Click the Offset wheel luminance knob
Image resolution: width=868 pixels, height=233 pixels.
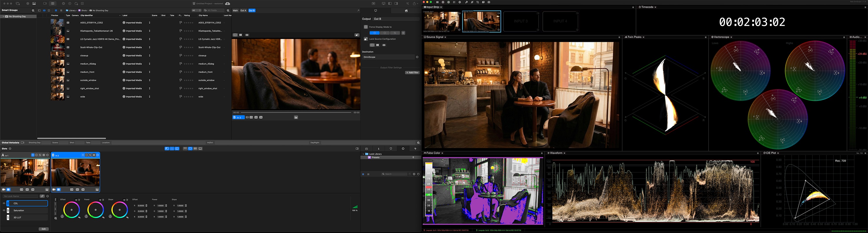tap(62, 216)
